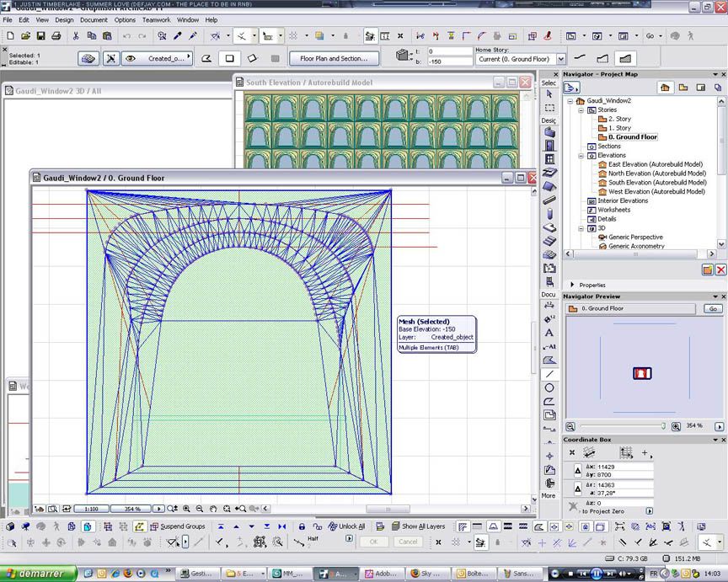Select the Arrow tool in the toolbox
728x582 pixels.
click(549, 94)
